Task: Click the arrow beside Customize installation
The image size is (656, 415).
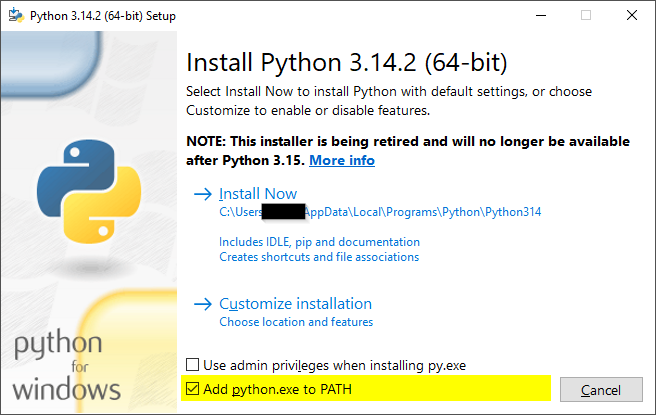Action: (203, 304)
